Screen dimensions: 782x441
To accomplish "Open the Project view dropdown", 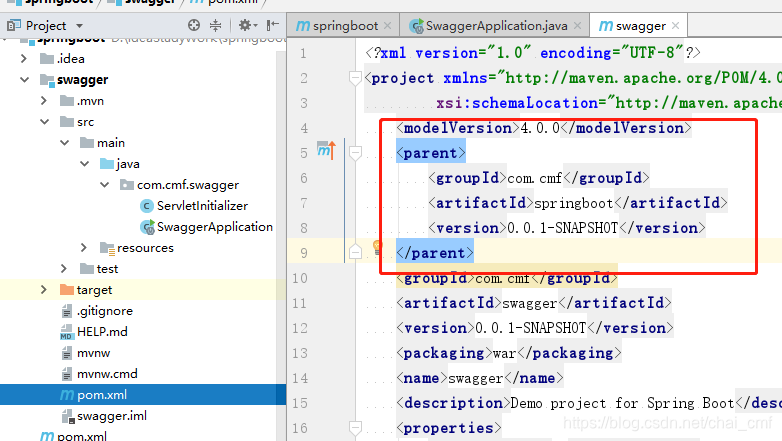I will (x=79, y=25).
